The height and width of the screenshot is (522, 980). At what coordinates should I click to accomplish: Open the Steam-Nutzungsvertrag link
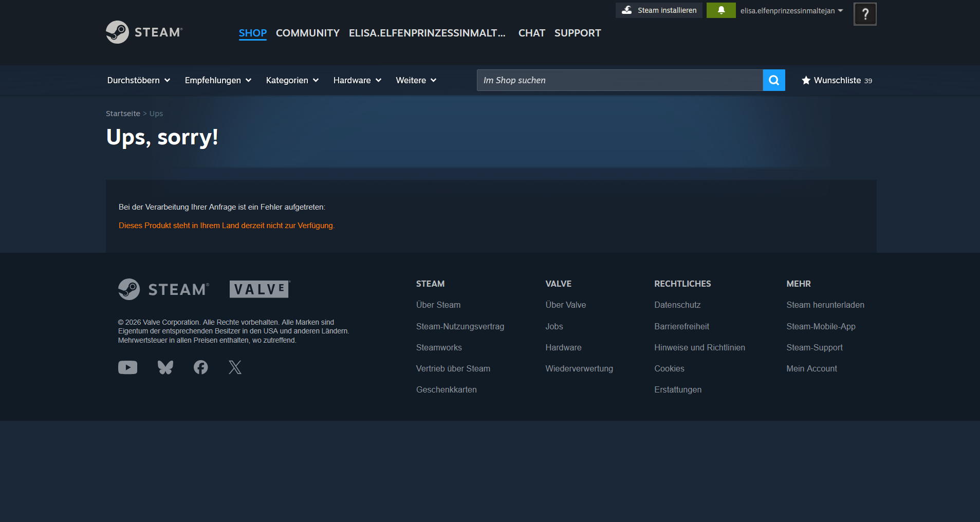pos(460,326)
